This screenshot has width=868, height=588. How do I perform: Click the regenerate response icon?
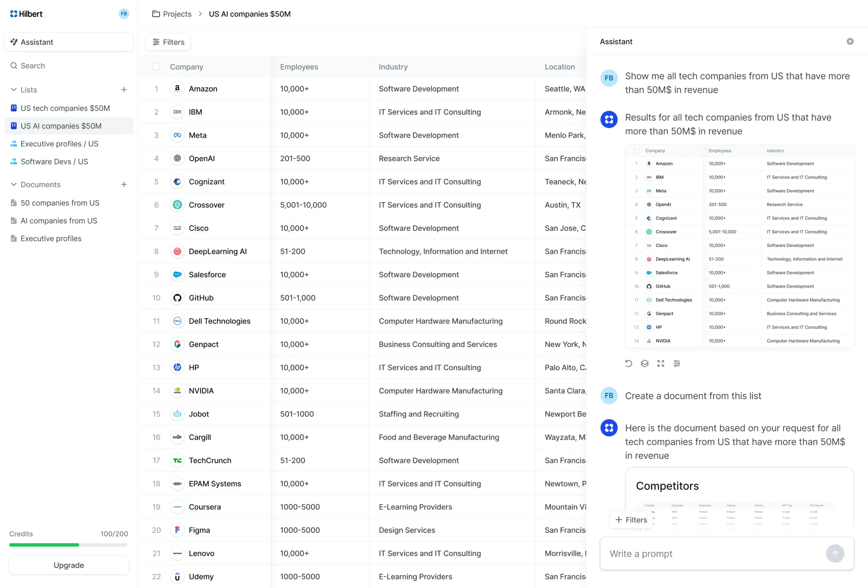[628, 363]
